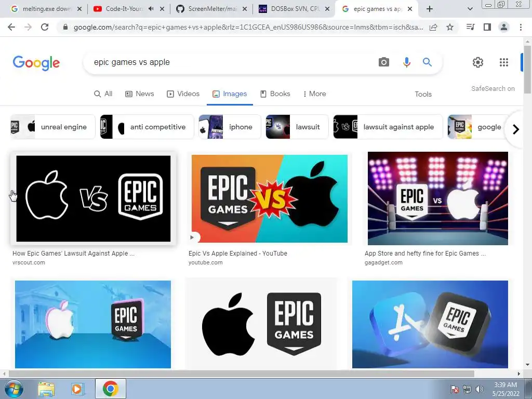The image size is (532, 399).
Task: Open the white background Apple Epic logos image
Action: click(x=261, y=324)
